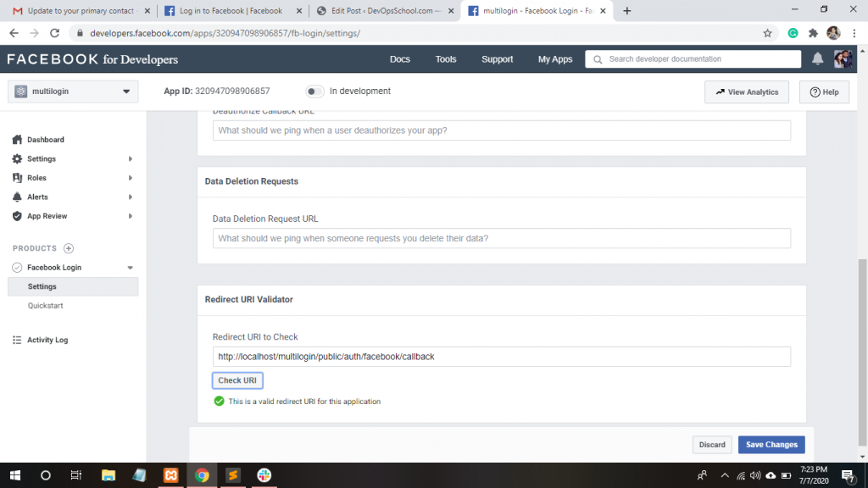This screenshot has width=868, height=488.
Task: Click Facebook for Developers logo
Action: pyautogui.click(x=92, y=59)
